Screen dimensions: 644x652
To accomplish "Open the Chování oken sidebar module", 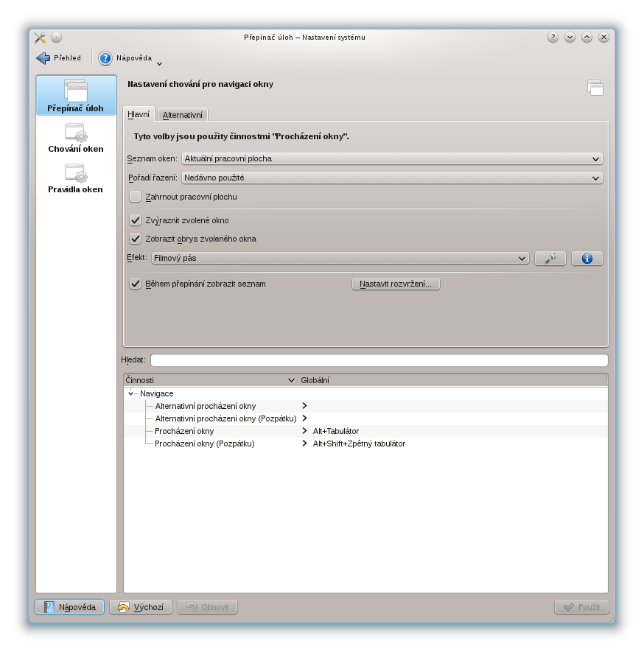I will [x=76, y=139].
